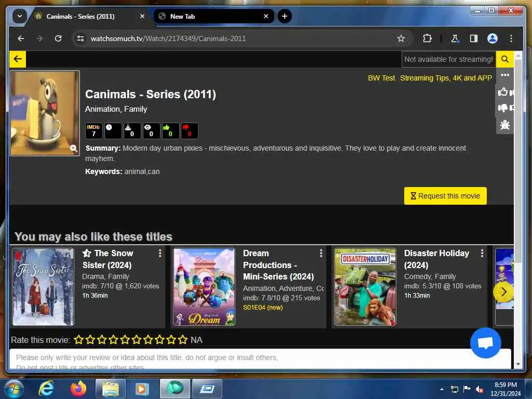Image resolution: width=532 pixels, height=399 pixels.
Task: Toggle the browser side panel icon
Action: coord(474,38)
